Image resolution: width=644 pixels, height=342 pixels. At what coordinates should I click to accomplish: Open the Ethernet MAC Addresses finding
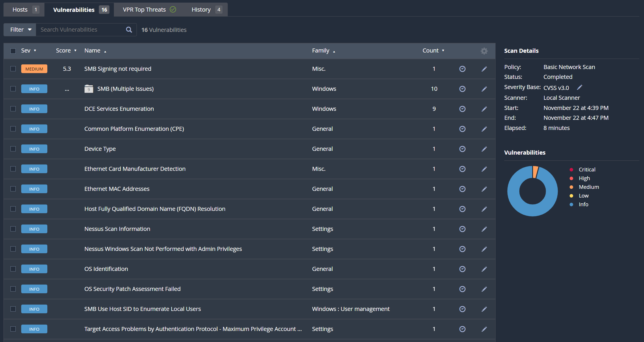117,189
